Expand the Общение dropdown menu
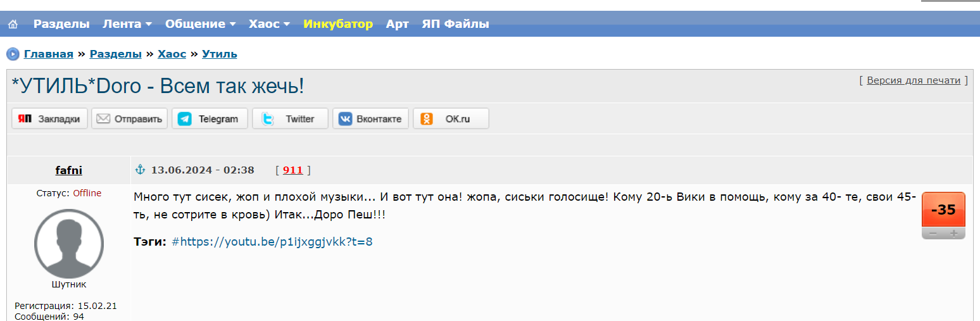980x321 pixels. pos(200,24)
